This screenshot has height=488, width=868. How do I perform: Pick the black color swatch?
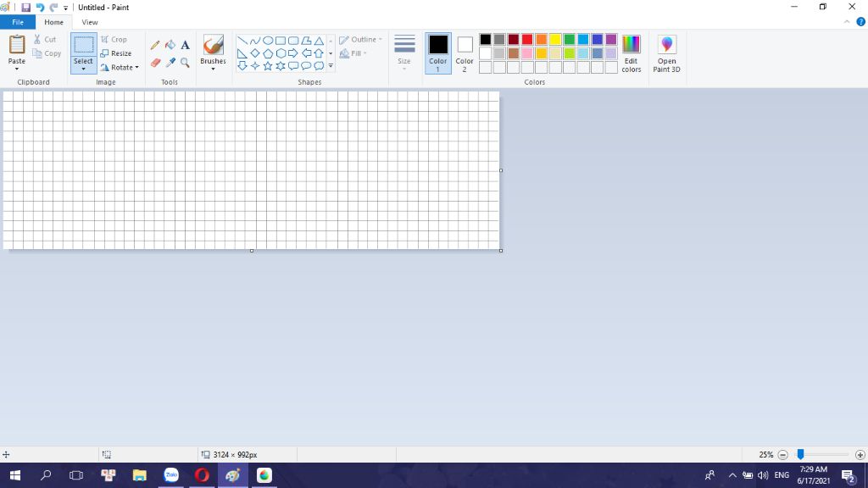pyautogui.click(x=486, y=39)
